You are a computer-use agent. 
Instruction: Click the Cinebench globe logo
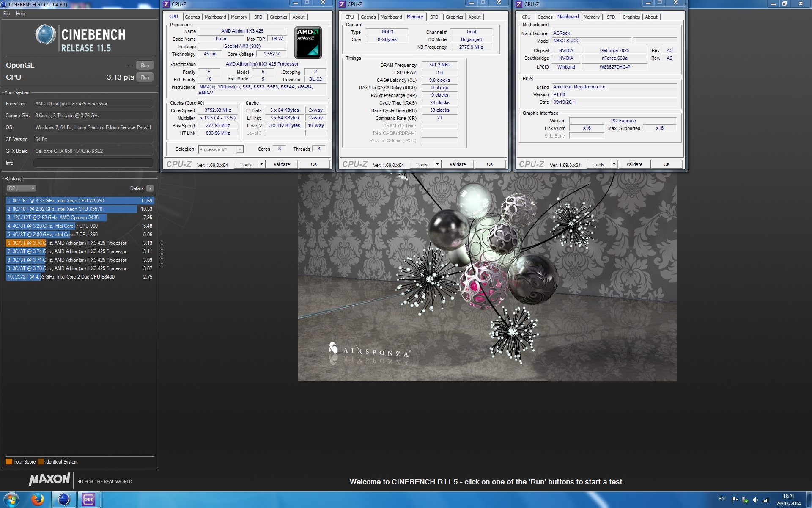[x=46, y=35]
